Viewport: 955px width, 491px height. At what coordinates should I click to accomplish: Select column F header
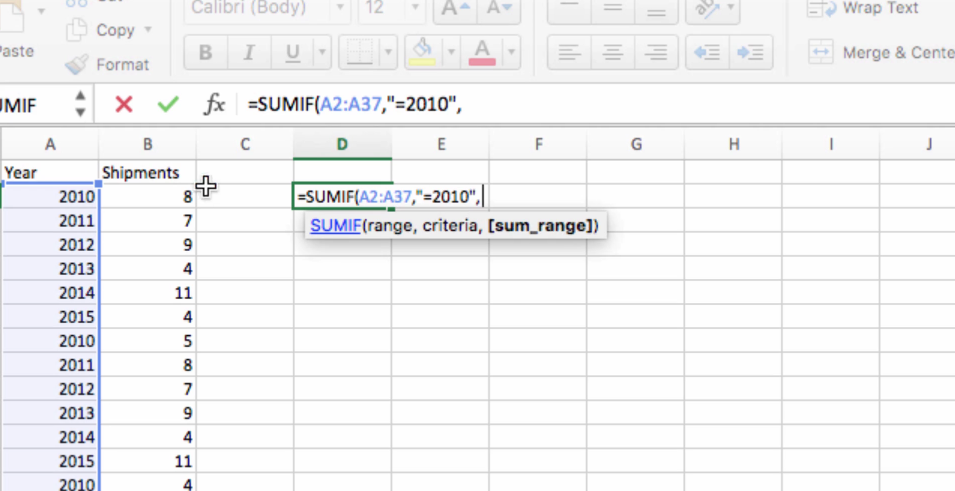point(538,144)
